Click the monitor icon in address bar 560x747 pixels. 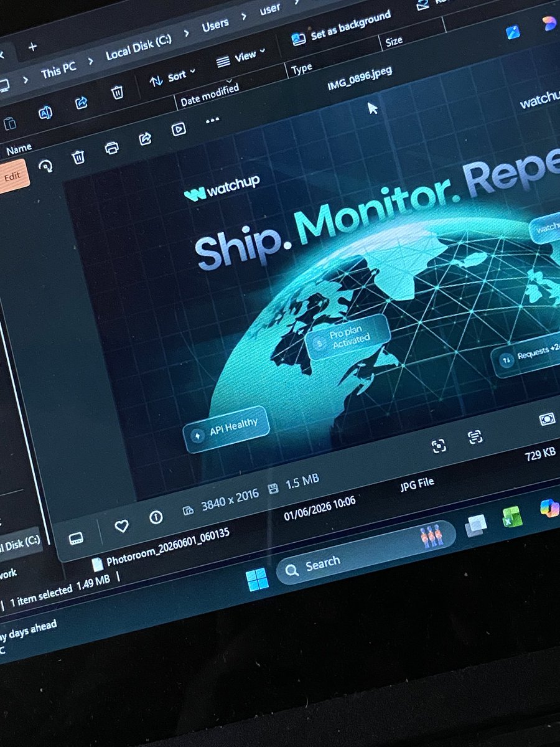3,85
